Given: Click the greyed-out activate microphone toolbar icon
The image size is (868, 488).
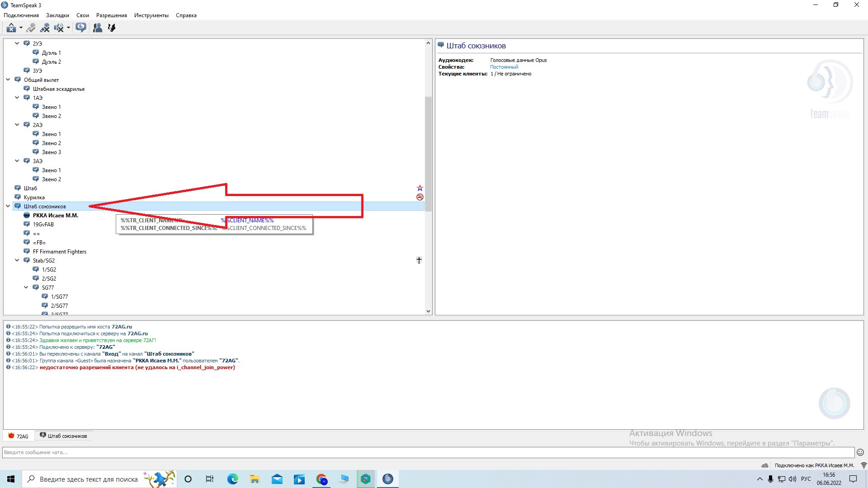Looking at the screenshot, I should click(31, 28).
